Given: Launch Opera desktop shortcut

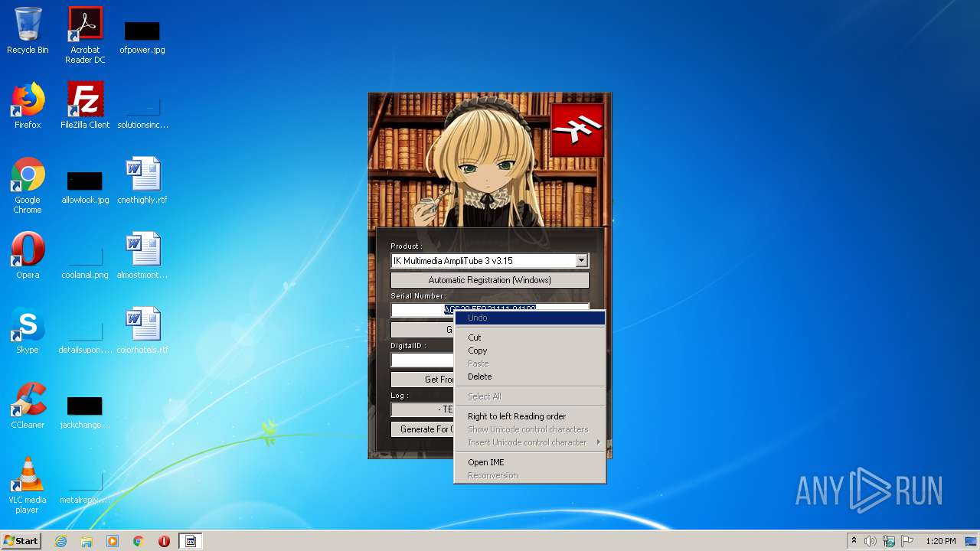Looking at the screenshot, I should click(x=28, y=256).
